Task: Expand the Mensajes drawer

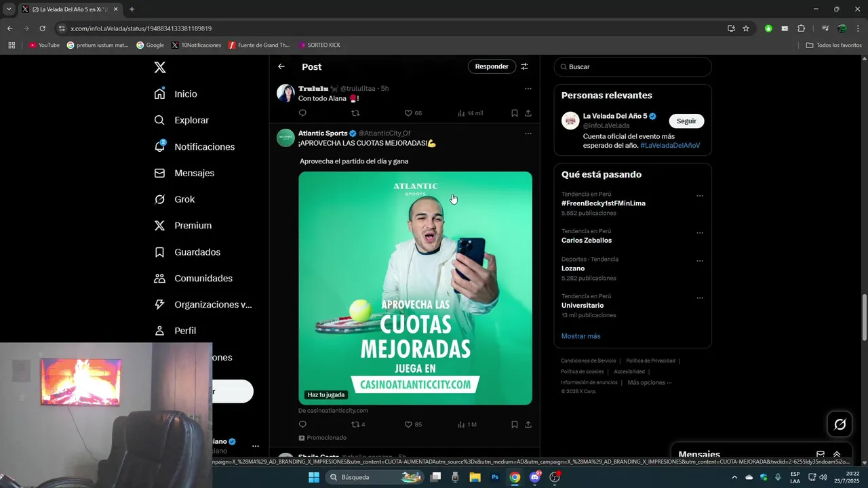Action: pos(837,454)
